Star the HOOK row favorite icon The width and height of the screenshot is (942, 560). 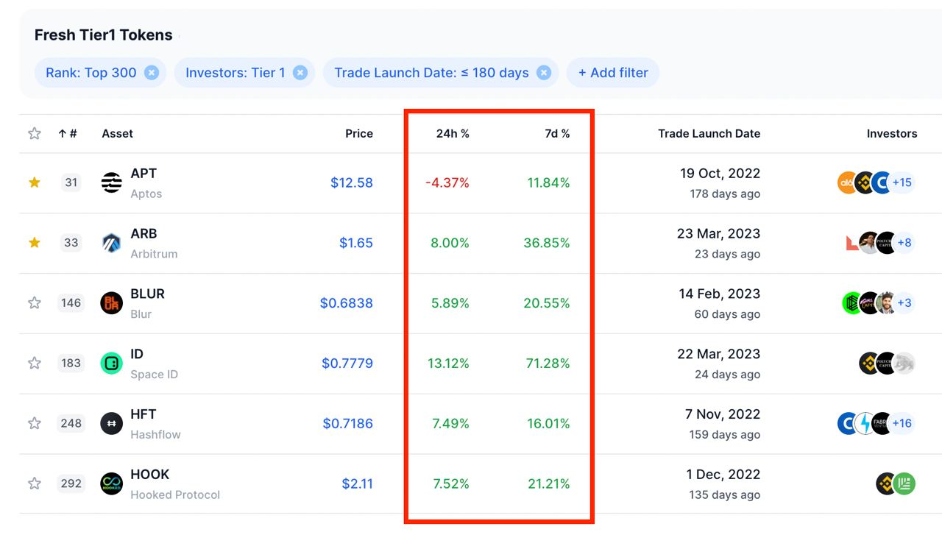coord(34,483)
